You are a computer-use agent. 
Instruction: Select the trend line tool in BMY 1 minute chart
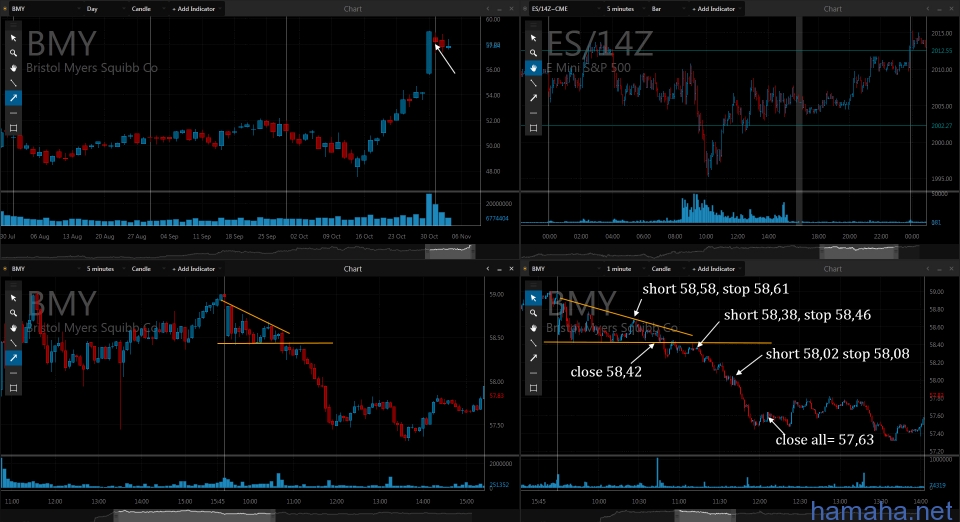coord(533,343)
